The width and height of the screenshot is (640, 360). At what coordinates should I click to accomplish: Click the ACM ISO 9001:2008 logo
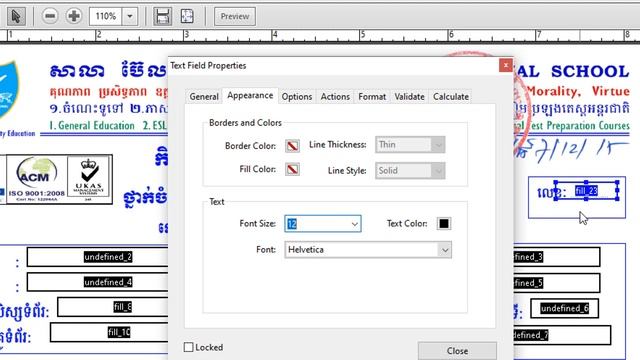tap(36, 179)
